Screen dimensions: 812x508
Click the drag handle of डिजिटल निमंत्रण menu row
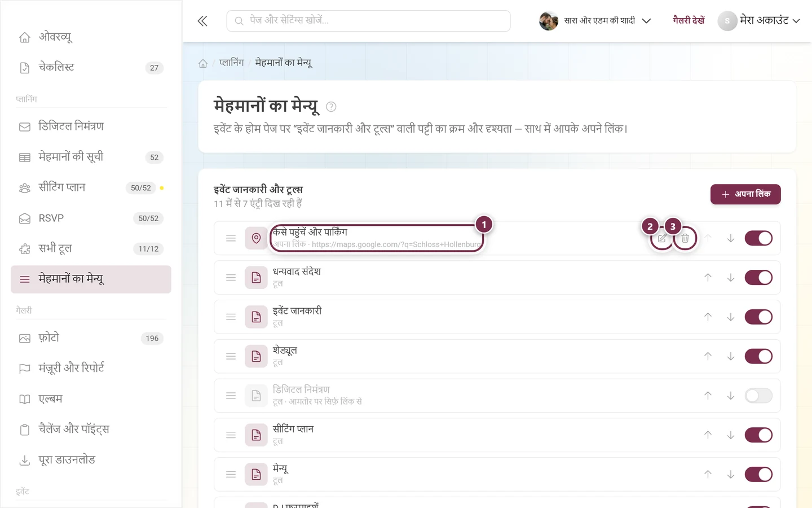231,396
